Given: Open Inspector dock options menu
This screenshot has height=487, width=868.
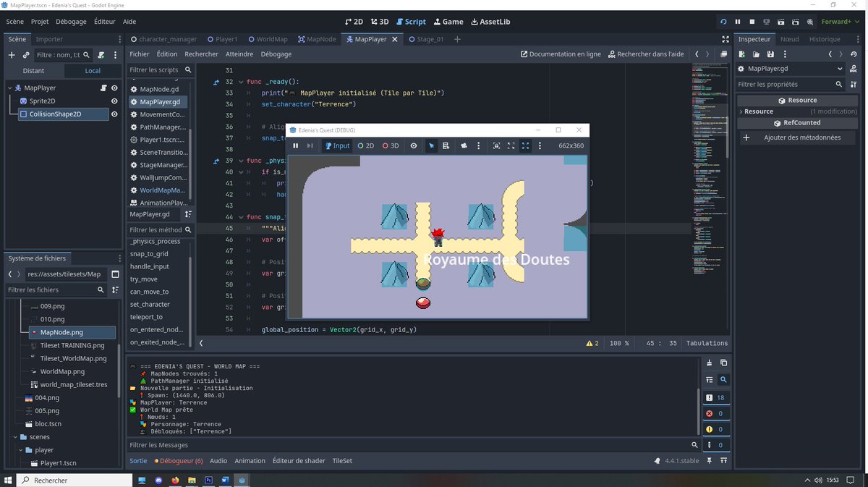Looking at the screenshot, I should point(857,39).
